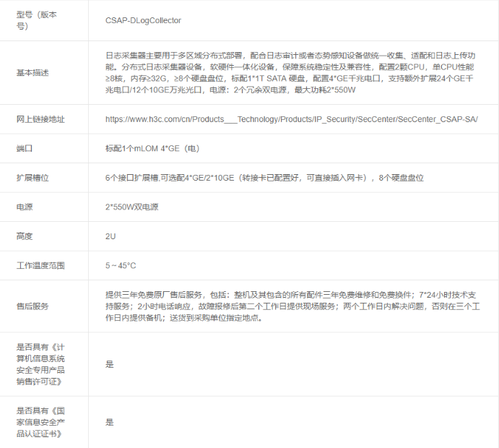
Task: Select the '2*550W双电源' value
Action: pyautogui.click(x=131, y=207)
